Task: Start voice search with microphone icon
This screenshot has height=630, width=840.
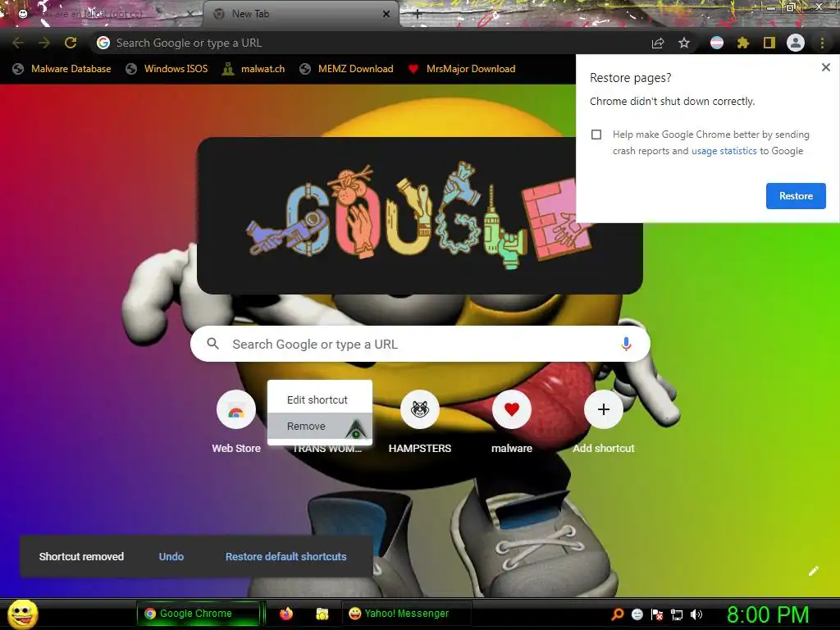Action: (x=626, y=344)
